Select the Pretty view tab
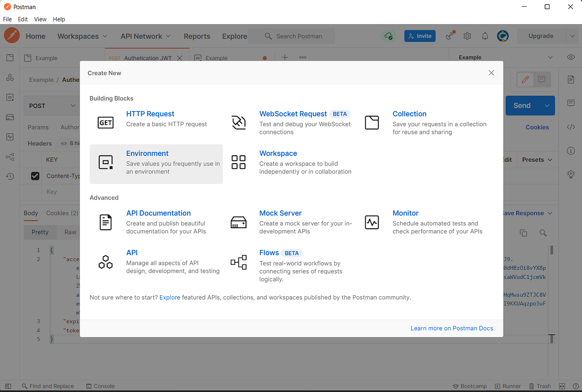The width and height of the screenshot is (582, 392). point(40,232)
